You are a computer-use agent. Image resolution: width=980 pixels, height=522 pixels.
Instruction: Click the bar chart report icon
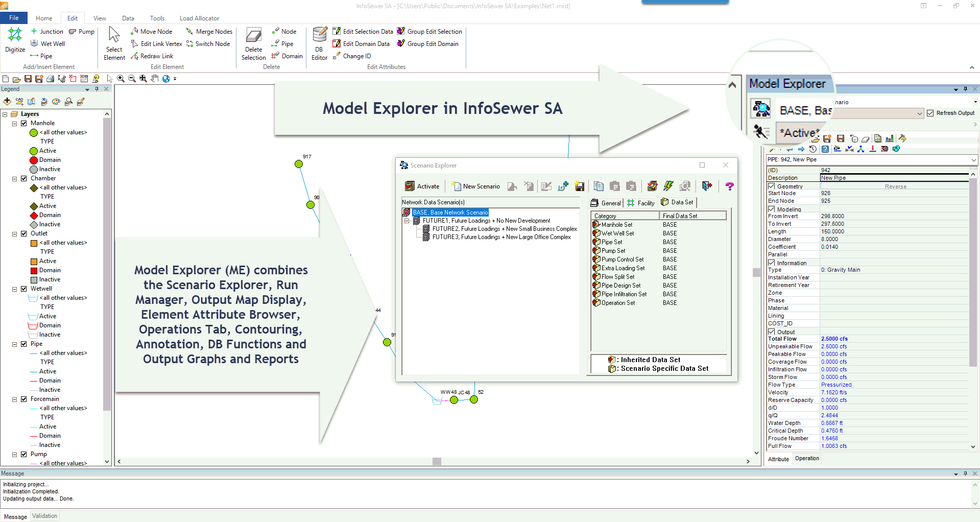tap(890, 138)
